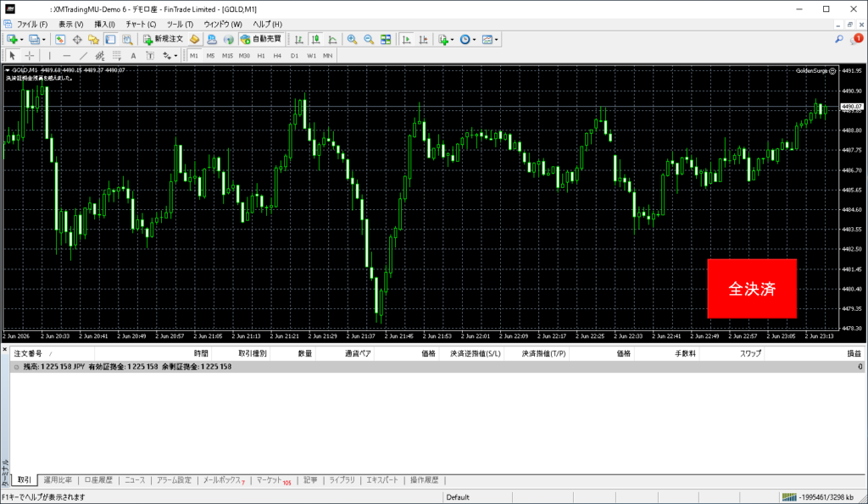Switch chart to bar chart mode
The height and width of the screenshot is (504, 868).
pyautogui.click(x=299, y=39)
